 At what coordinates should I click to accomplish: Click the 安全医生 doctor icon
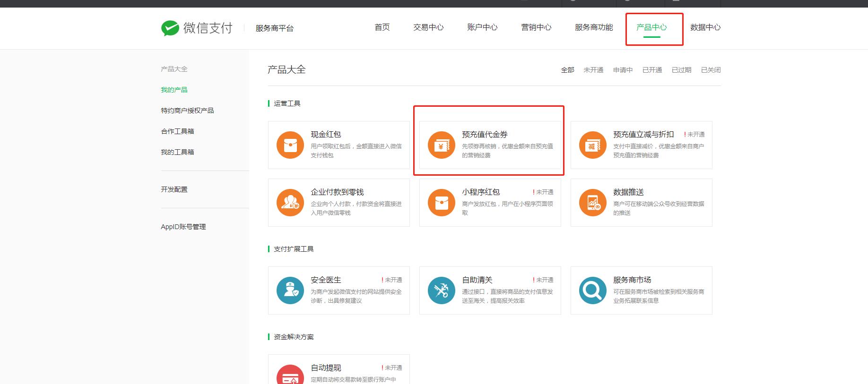pyautogui.click(x=290, y=290)
